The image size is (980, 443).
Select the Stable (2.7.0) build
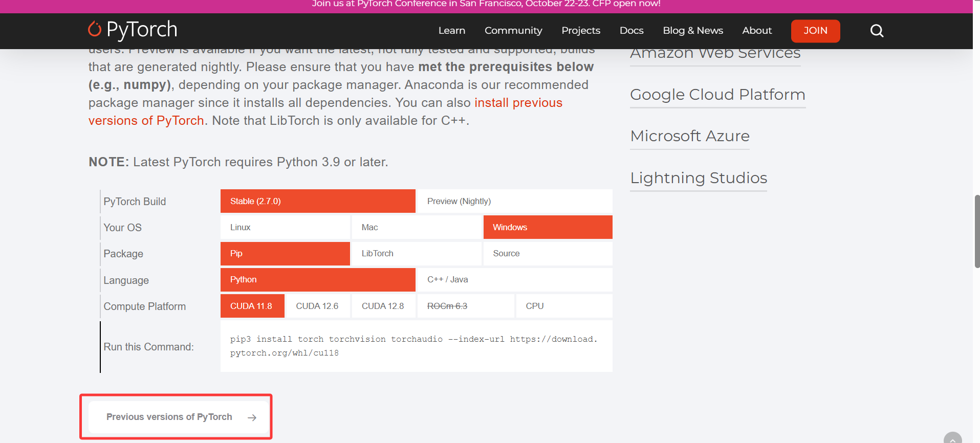click(x=317, y=201)
